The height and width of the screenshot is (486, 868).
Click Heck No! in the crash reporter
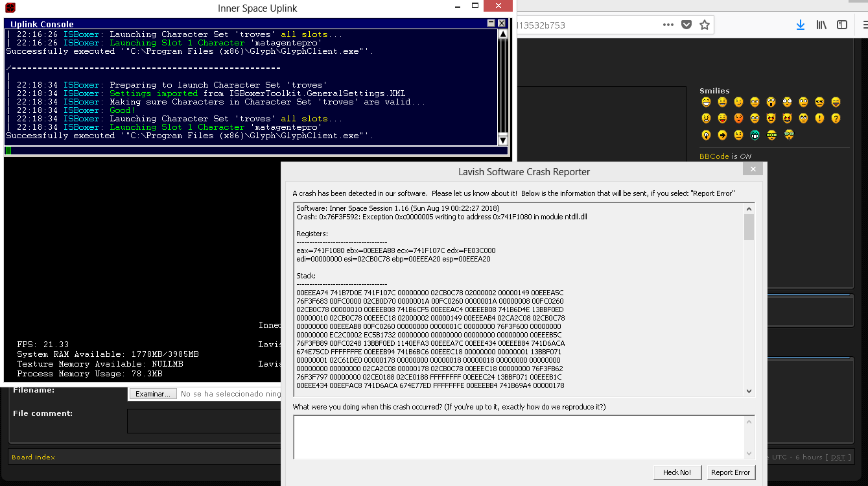[x=677, y=472]
